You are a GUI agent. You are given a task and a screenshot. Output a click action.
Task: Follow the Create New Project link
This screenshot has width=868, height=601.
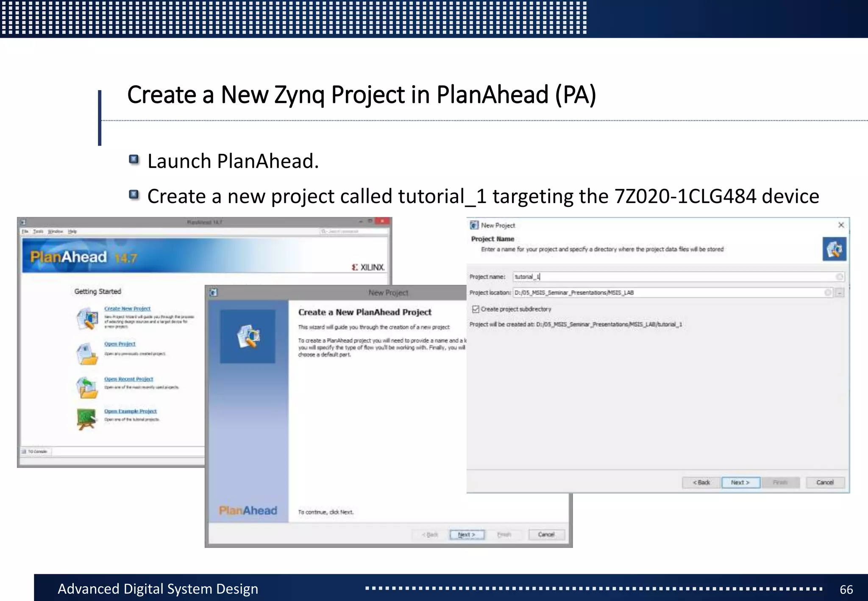coord(128,309)
